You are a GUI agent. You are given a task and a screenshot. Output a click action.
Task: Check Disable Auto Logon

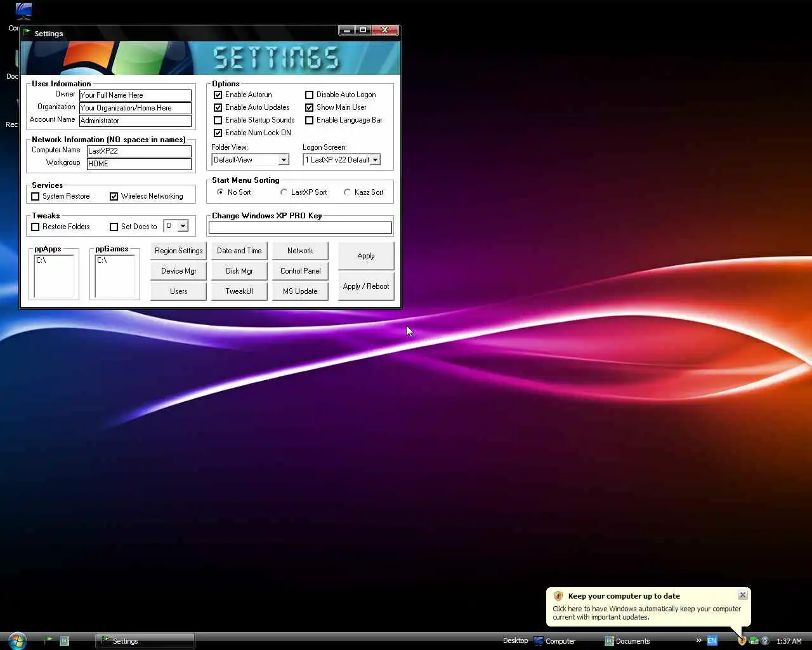[x=309, y=95]
